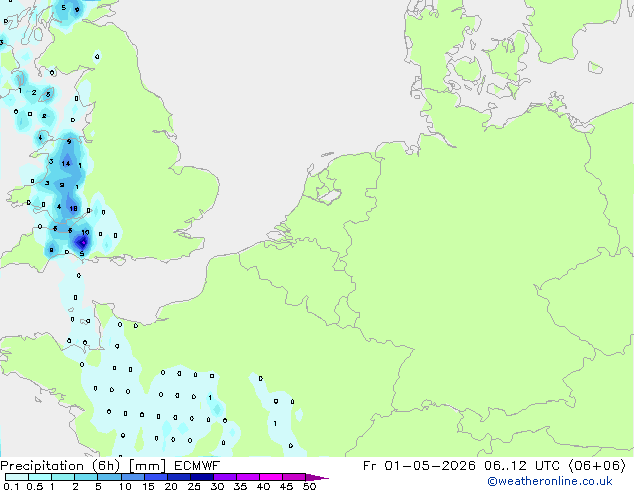Screen dimensions: 634x490
Task: Click the date '01-05-2026' text
Action: 430,466
